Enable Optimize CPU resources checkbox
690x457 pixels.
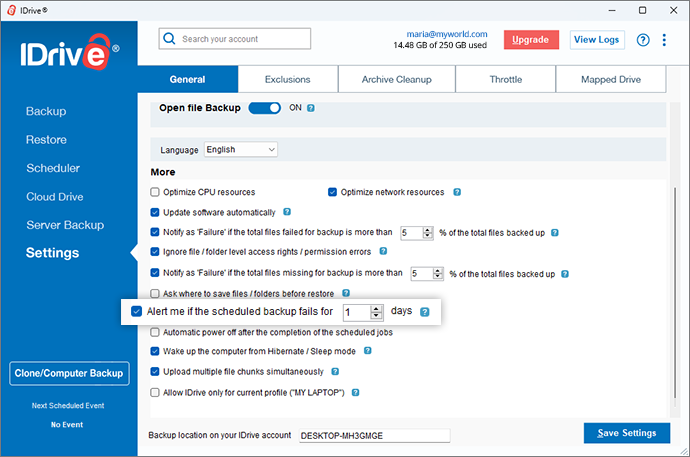(155, 192)
